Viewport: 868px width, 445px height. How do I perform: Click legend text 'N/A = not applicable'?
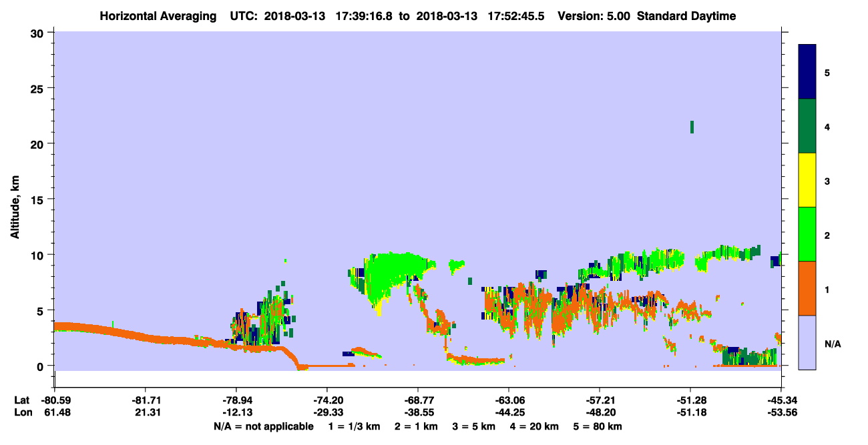(264, 426)
